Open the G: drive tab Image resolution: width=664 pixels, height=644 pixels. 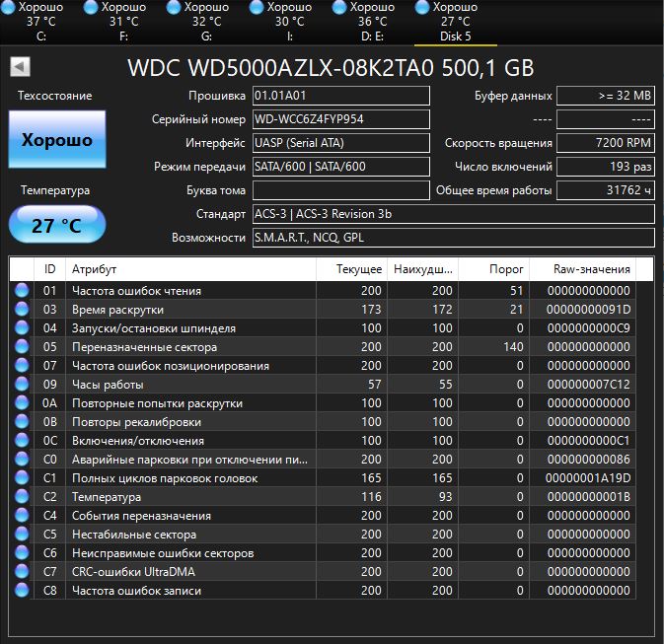(206, 22)
